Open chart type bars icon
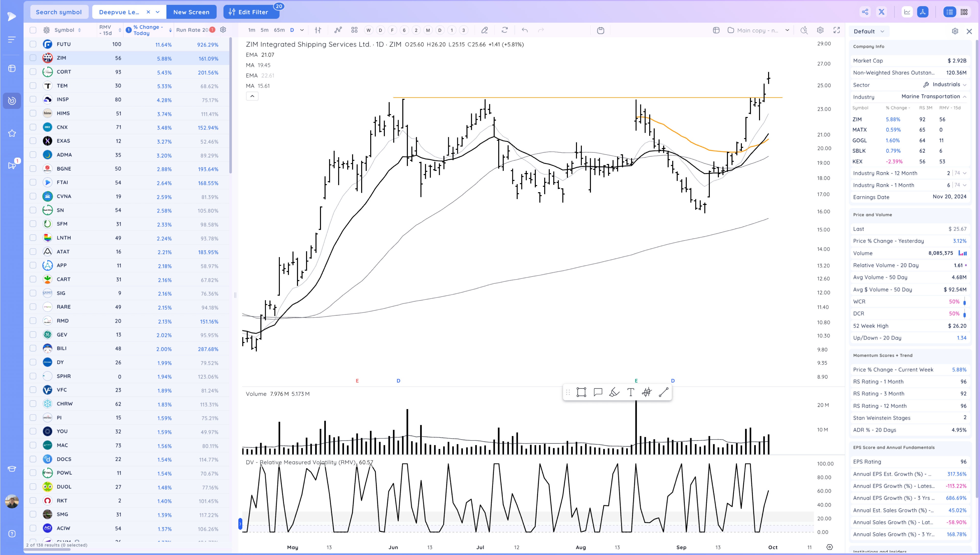 click(x=318, y=30)
